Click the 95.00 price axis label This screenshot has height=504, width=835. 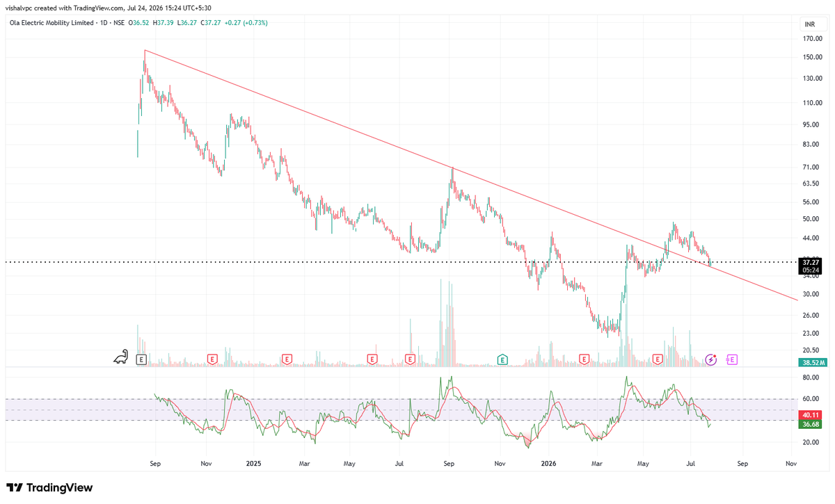[x=811, y=125]
